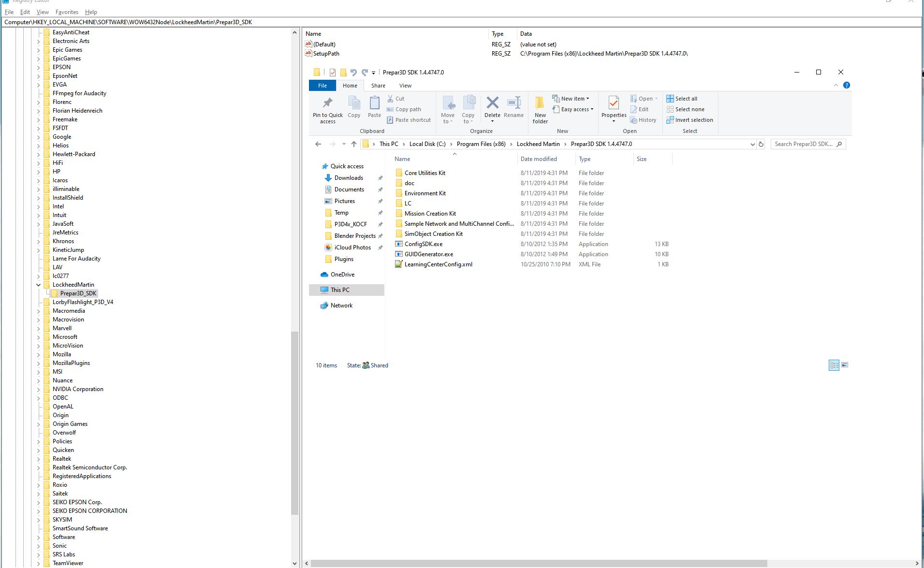
Task: Expand the Epic Games registry key
Action: [39, 50]
